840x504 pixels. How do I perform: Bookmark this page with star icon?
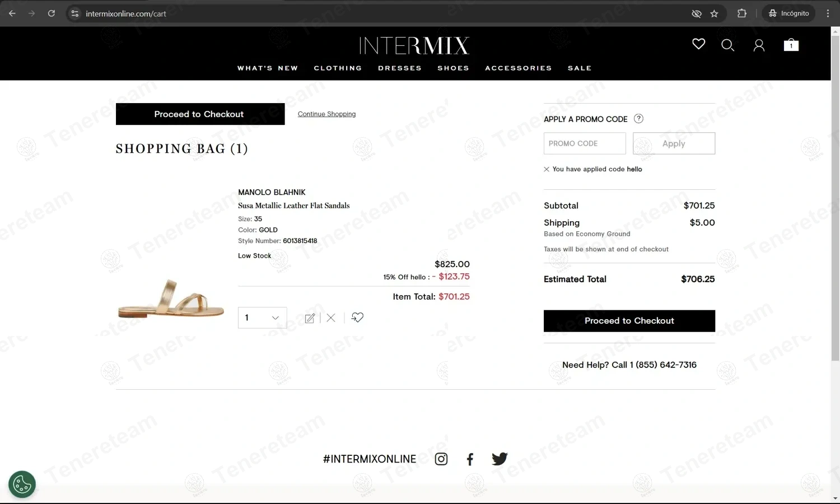click(714, 13)
